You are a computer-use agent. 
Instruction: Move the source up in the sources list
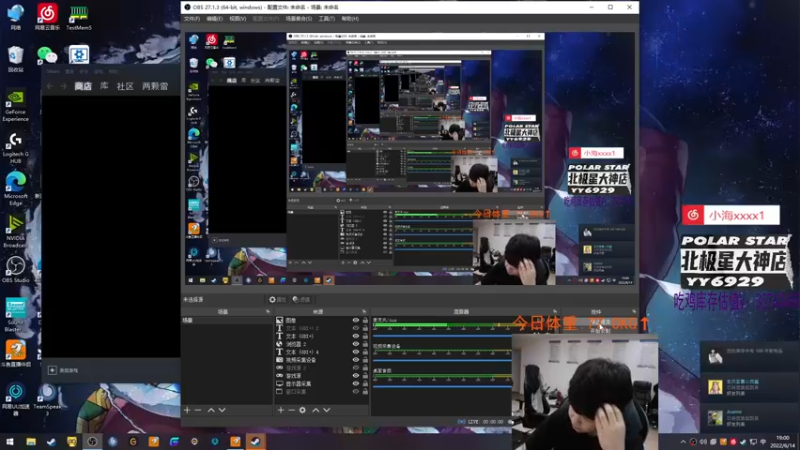[x=315, y=410]
